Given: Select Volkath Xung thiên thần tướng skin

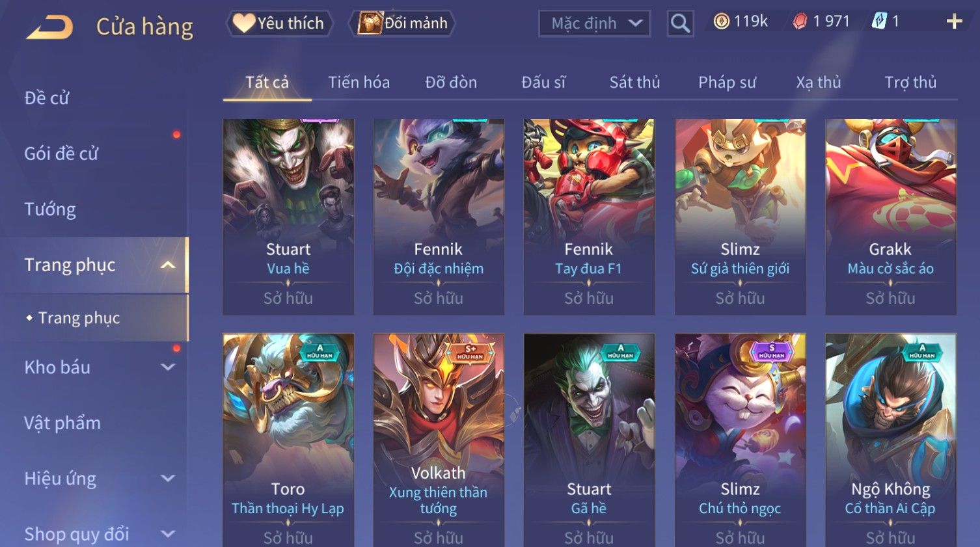Looking at the screenshot, I should (439, 440).
